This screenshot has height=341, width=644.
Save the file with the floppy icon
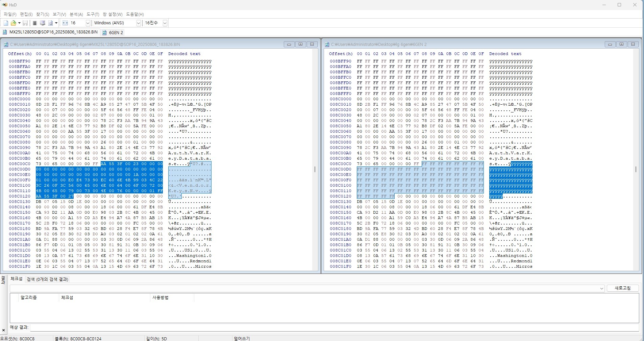coord(25,23)
